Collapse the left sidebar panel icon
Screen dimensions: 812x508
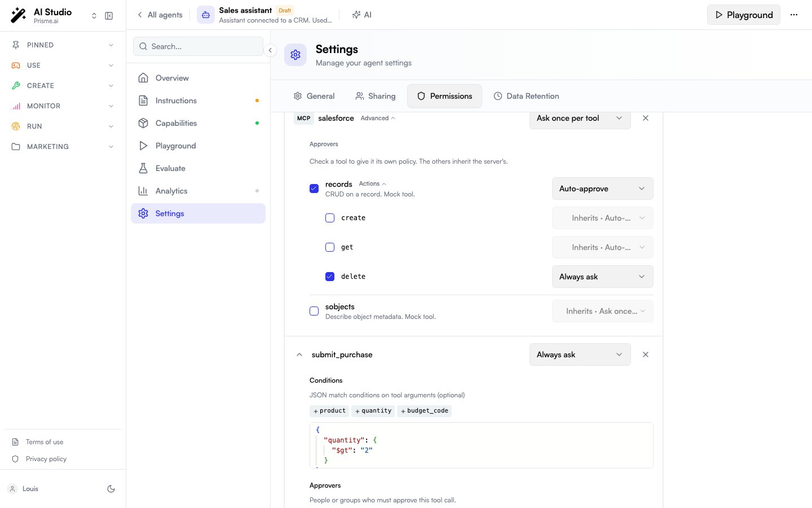(109, 16)
